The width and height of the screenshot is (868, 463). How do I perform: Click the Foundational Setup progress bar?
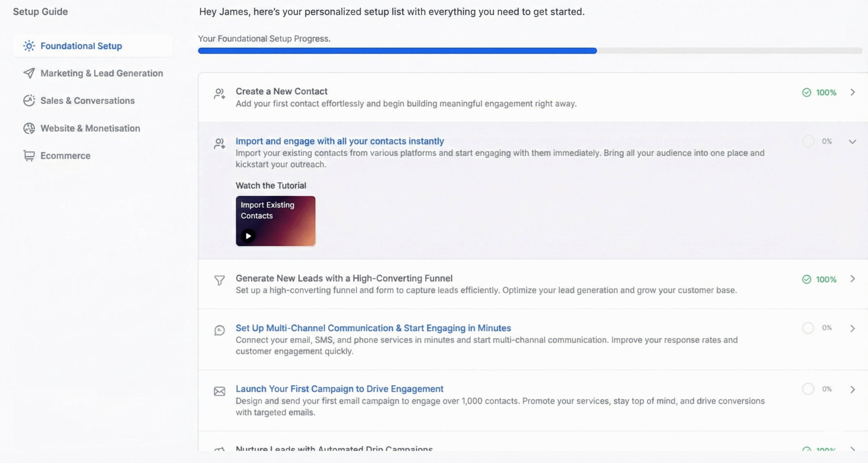(530, 51)
